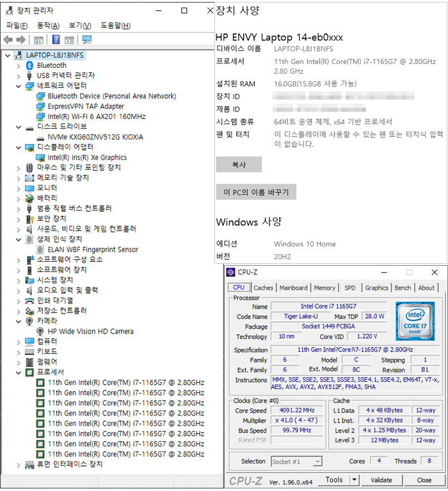Expand the Bluetooth category arrow
This screenshot has height=491, width=448.
[x=19, y=66]
